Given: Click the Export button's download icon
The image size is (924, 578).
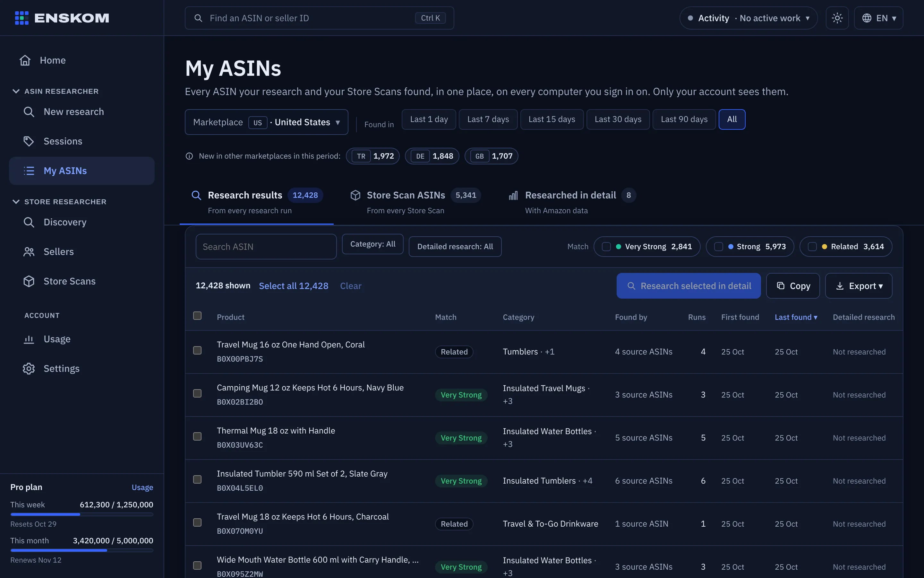Looking at the screenshot, I should [840, 286].
